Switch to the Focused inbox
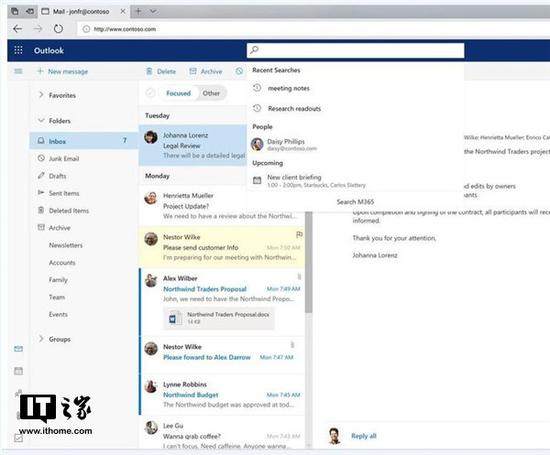This screenshot has height=455, width=550. tap(178, 93)
